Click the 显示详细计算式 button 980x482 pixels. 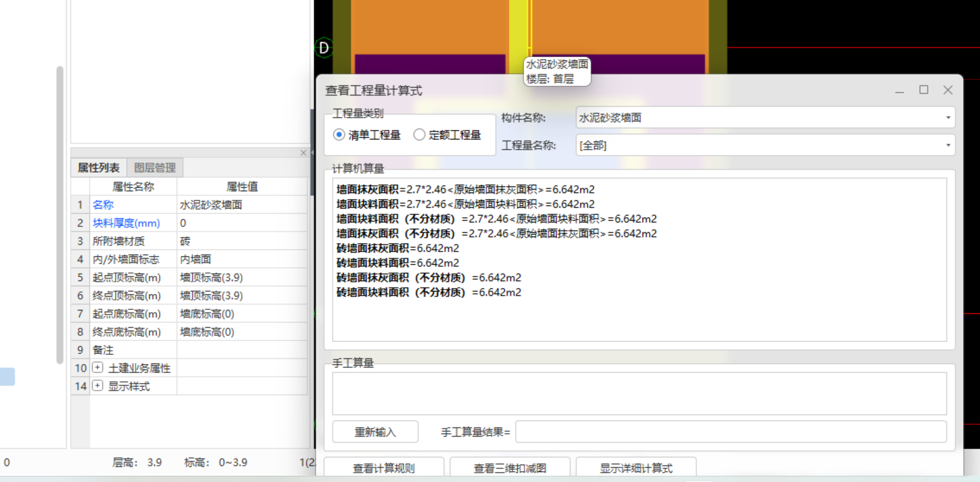click(636, 468)
